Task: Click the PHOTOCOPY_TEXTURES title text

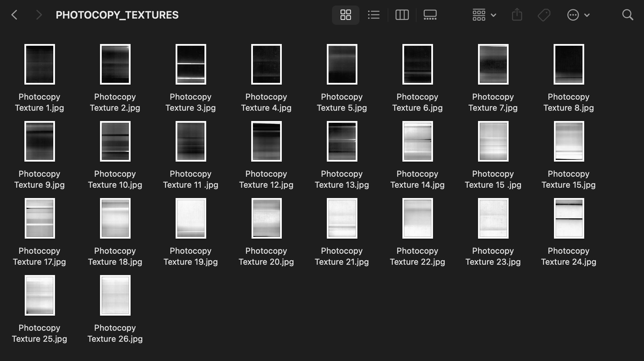Action: point(117,15)
